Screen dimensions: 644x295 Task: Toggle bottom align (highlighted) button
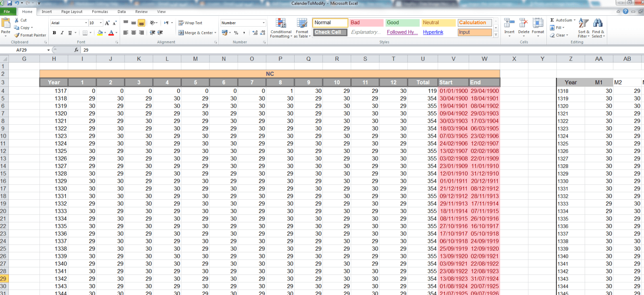141,23
